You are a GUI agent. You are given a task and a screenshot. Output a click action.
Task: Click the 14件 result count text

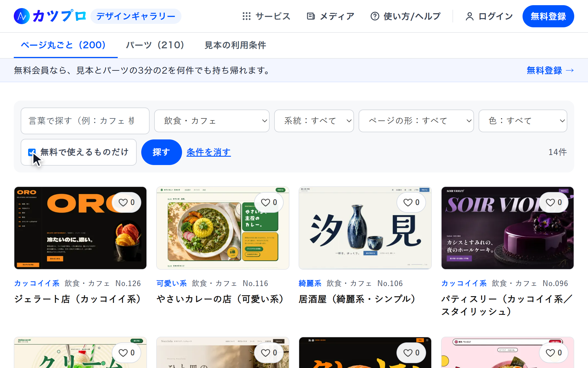click(558, 152)
